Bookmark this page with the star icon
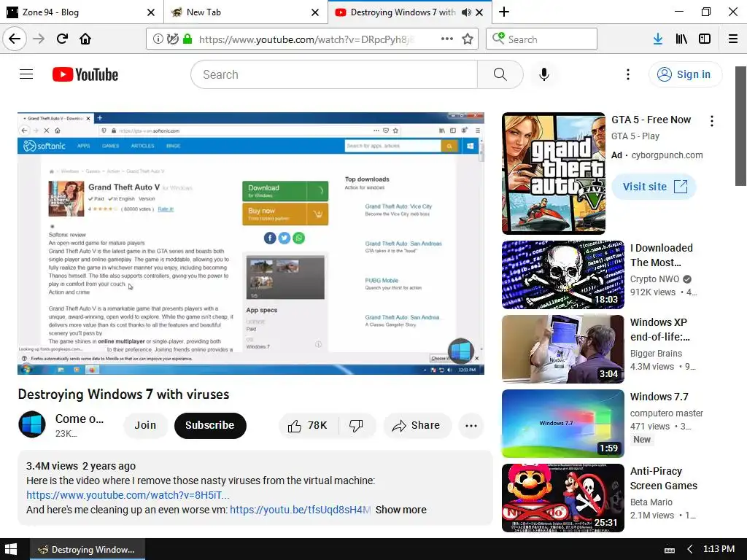Image resolution: width=747 pixels, height=560 pixels. [468, 39]
